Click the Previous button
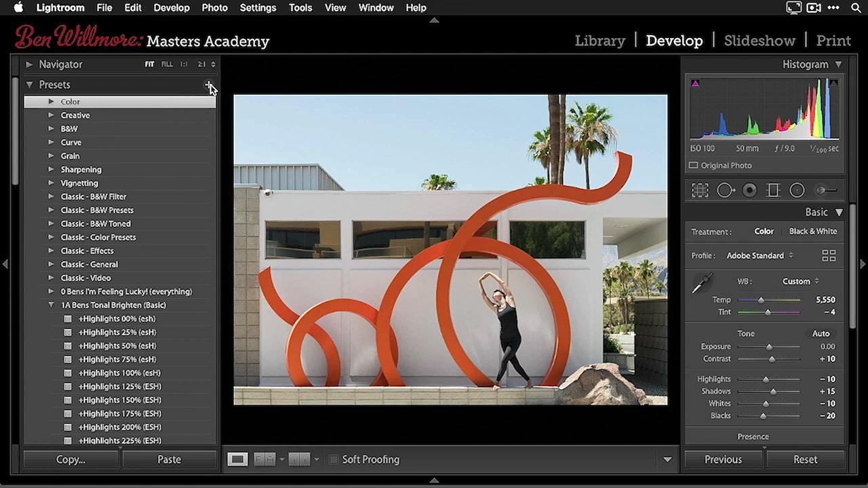 point(723,460)
